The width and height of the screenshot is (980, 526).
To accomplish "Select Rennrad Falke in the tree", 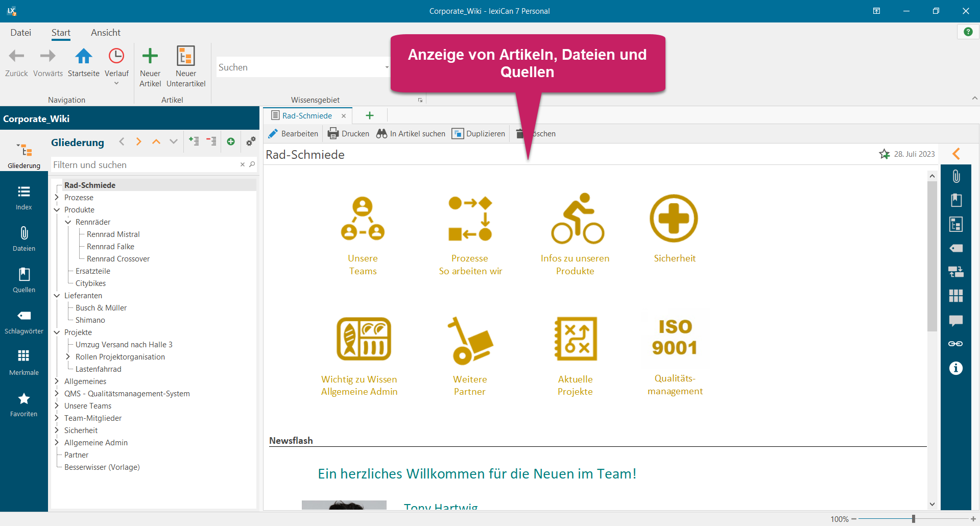I will [x=110, y=247].
